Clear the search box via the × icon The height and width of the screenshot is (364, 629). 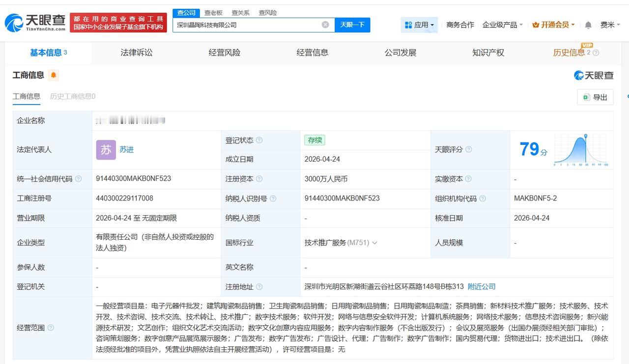pos(325,25)
